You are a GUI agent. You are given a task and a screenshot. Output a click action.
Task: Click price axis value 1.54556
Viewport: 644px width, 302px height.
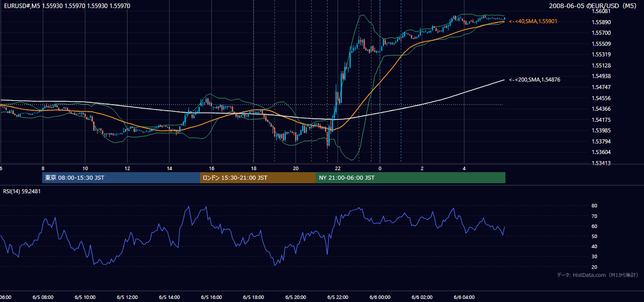pos(601,98)
